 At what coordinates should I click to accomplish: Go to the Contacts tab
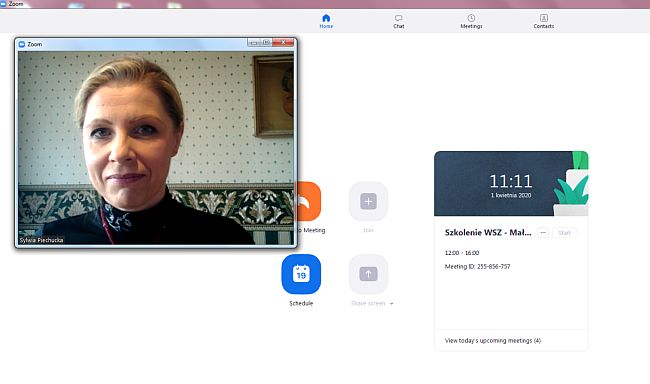(543, 21)
